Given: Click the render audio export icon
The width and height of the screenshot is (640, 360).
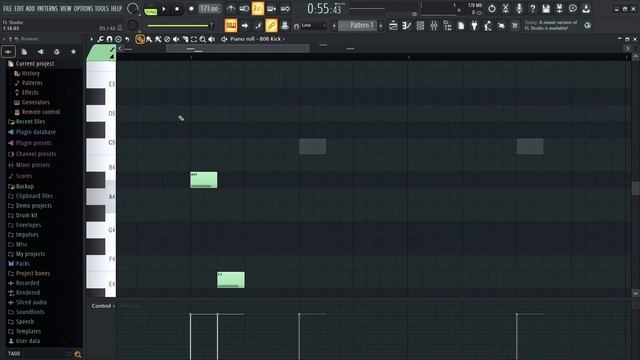Looking at the screenshot, I should [x=559, y=9].
